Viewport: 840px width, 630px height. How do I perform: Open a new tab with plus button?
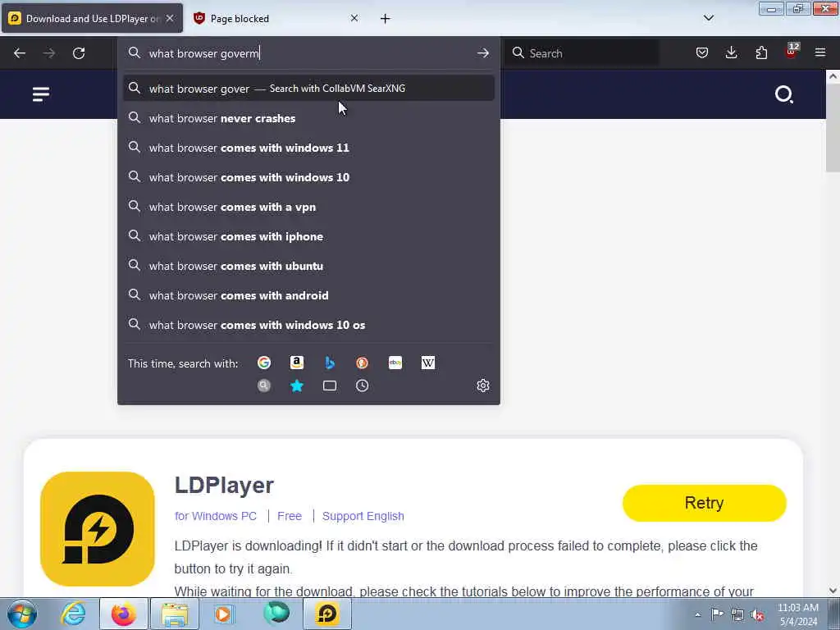386,19
